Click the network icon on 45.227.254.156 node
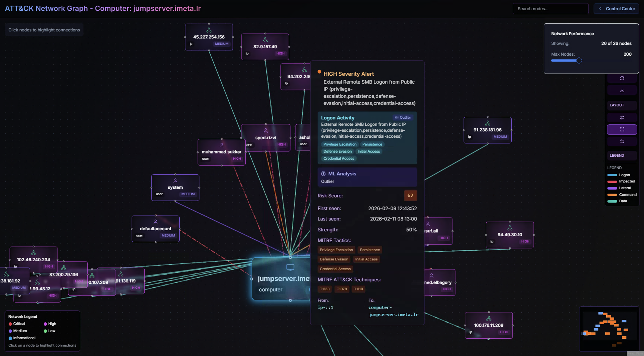 (x=209, y=30)
